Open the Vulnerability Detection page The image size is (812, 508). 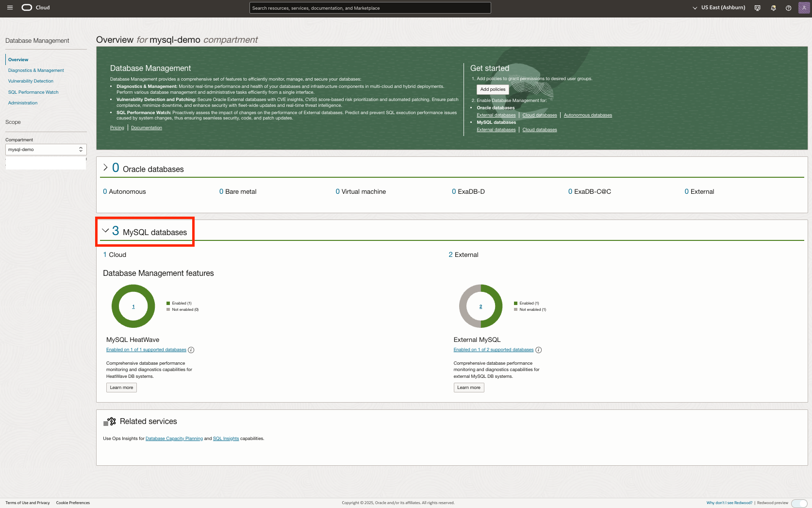point(31,81)
